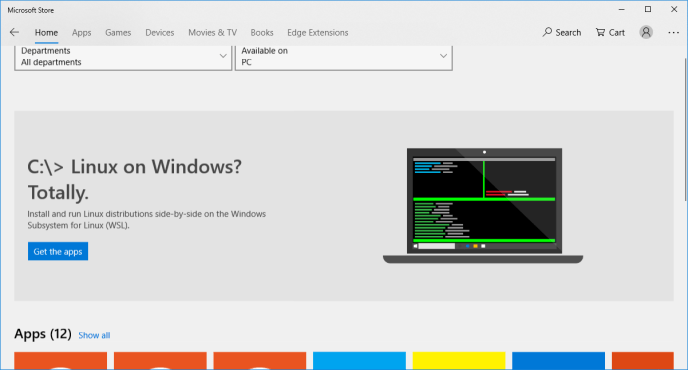688x370 pixels.
Task: Open the Edge Extensions tab
Action: pyautogui.click(x=318, y=32)
